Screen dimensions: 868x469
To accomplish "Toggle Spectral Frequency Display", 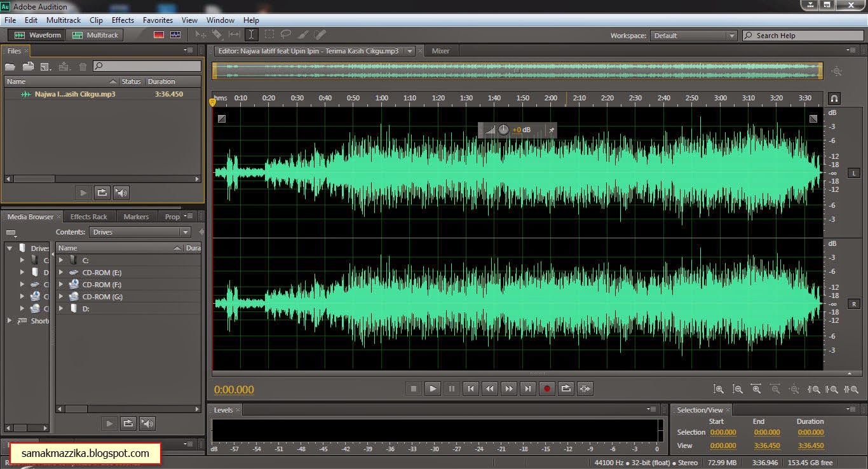I will point(159,35).
